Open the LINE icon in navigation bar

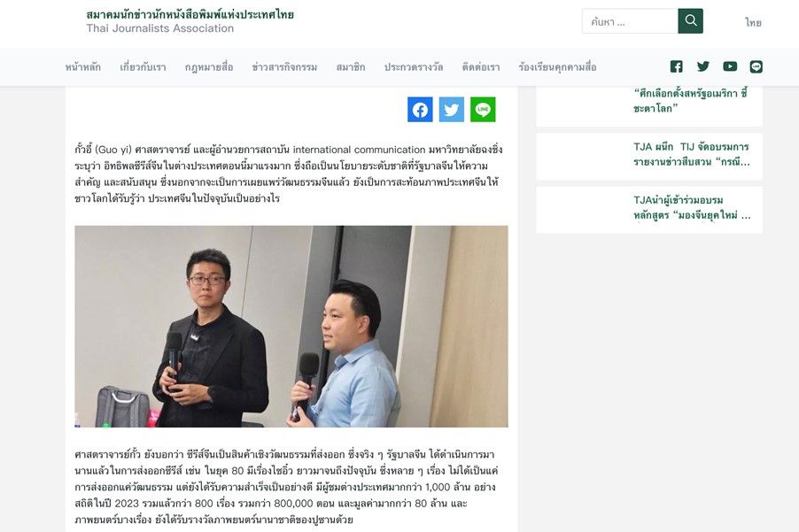point(756,66)
